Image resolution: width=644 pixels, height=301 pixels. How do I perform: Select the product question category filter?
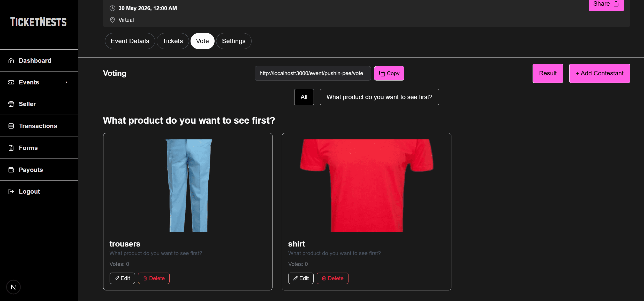point(379,97)
